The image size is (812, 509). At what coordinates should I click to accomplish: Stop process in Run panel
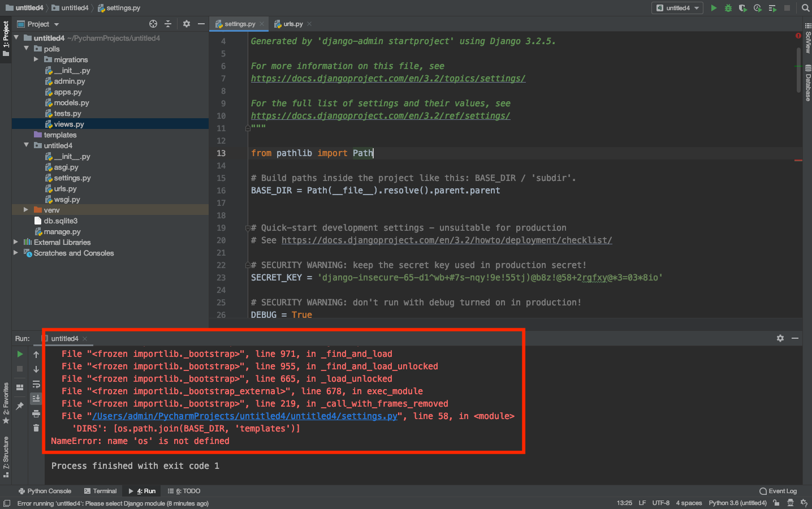pos(20,369)
